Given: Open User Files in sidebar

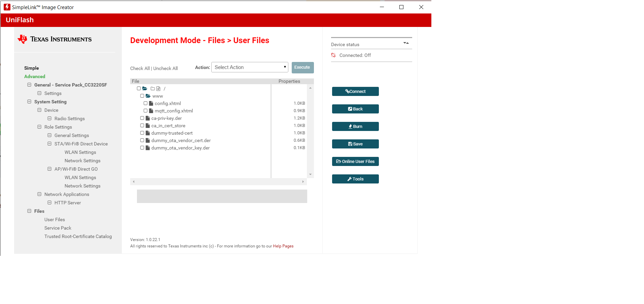Looking at the screenshot, I should pos(55,219).
